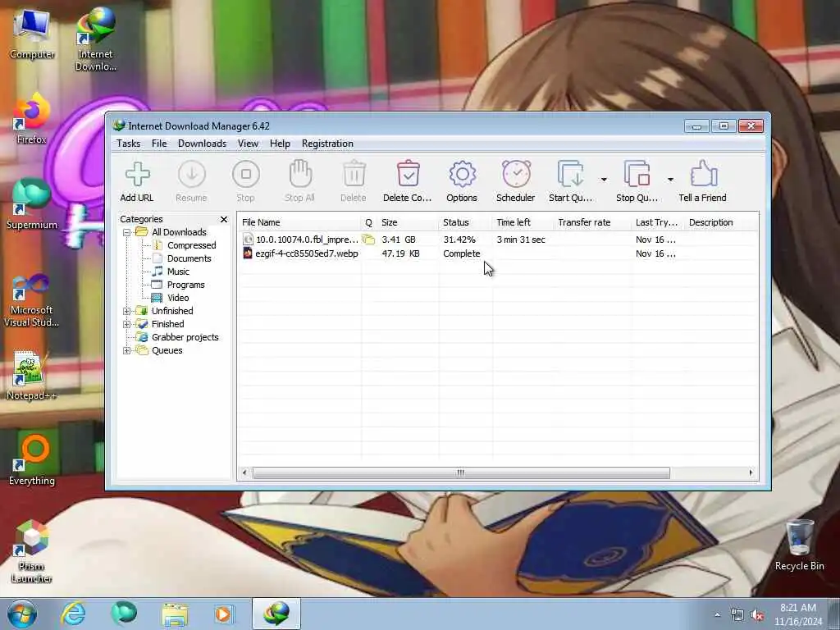Sort by Status column header
The height and width of the screenshot is (630, 840).
click(x=466, y=222)
